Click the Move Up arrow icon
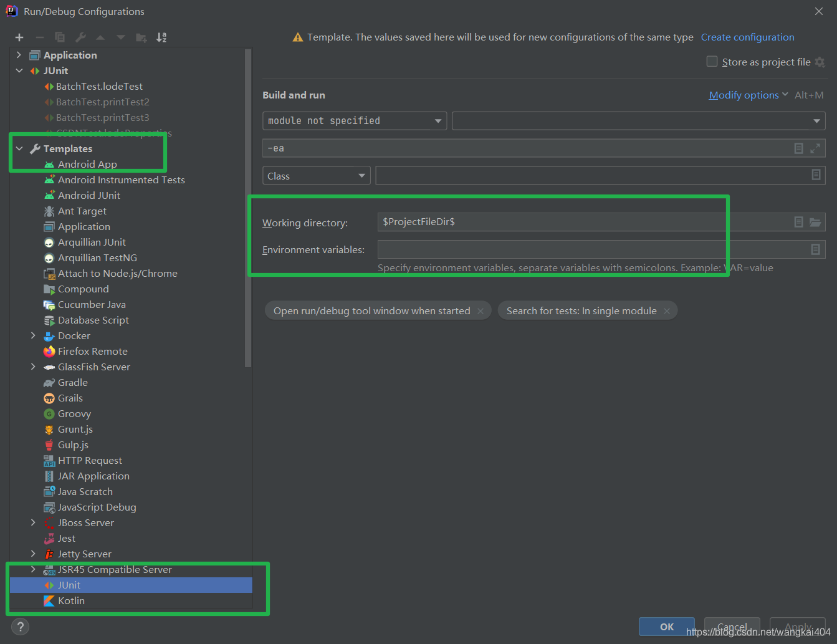Image resolution: width=837 pixels, height=644 pixels. pos(100,37)
